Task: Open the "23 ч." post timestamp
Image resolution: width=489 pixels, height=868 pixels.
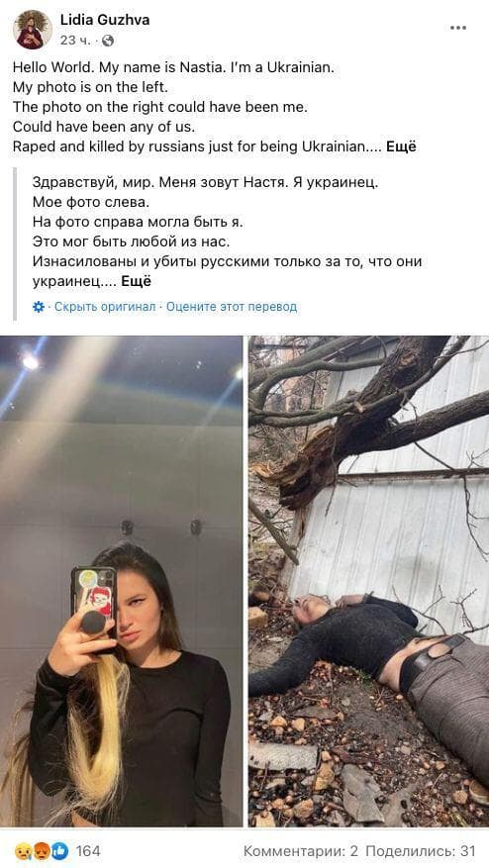Action: pos(76,41)
